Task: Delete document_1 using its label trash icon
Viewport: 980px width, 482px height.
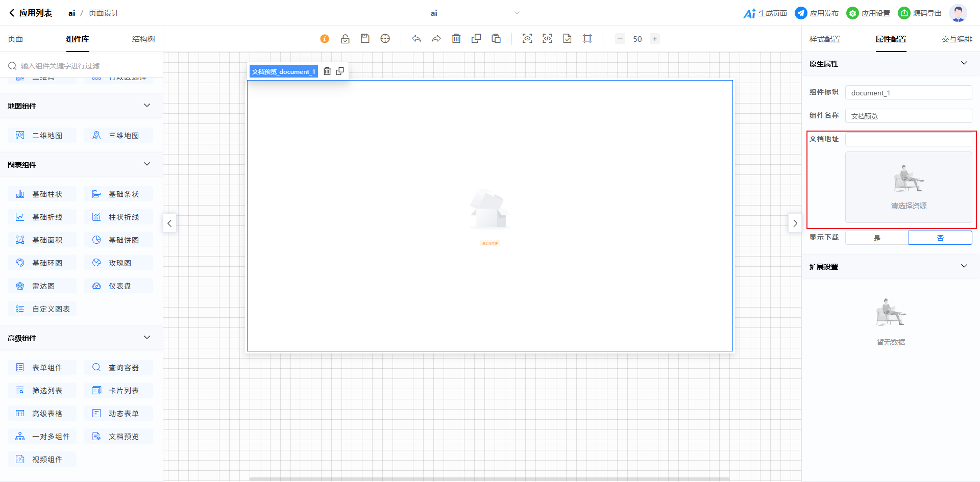Action: coord(327,71)
